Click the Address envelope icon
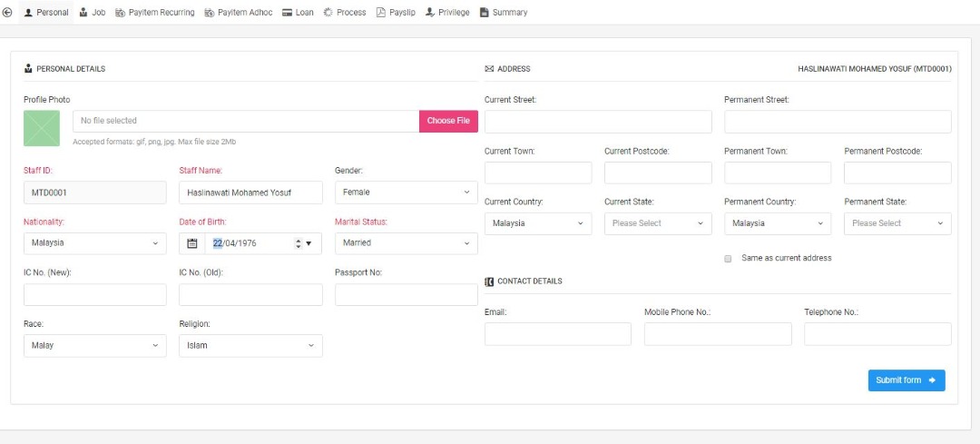 point(489,69)
